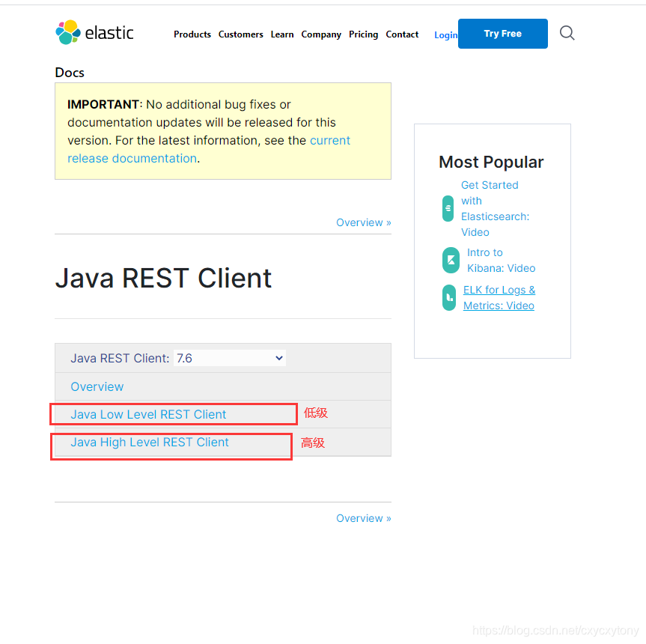
Task: Click the Kibana icon in Most Popular
Action: point(451,260)
